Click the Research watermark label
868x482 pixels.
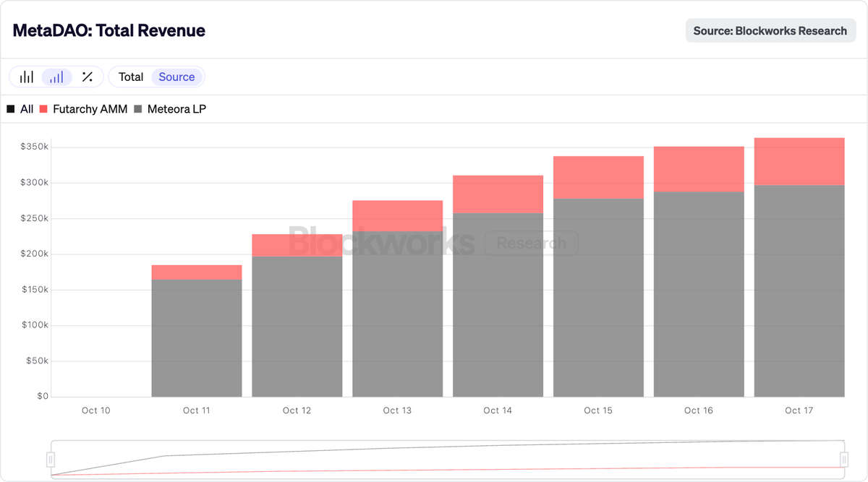(x=532, y=244)
